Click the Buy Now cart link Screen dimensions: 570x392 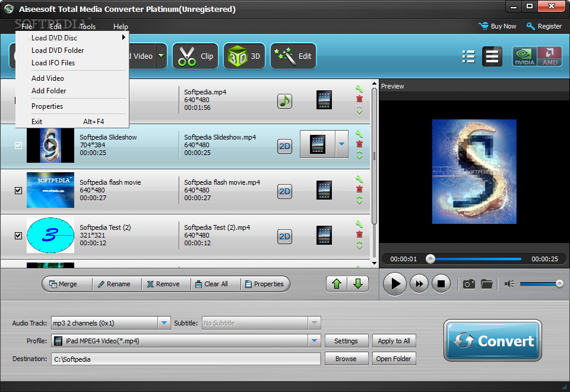498,26
